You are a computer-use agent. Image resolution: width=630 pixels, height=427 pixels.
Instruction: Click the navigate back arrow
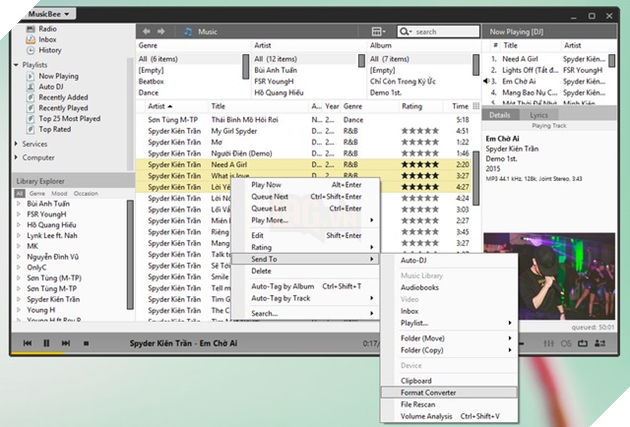click(146, 32)
